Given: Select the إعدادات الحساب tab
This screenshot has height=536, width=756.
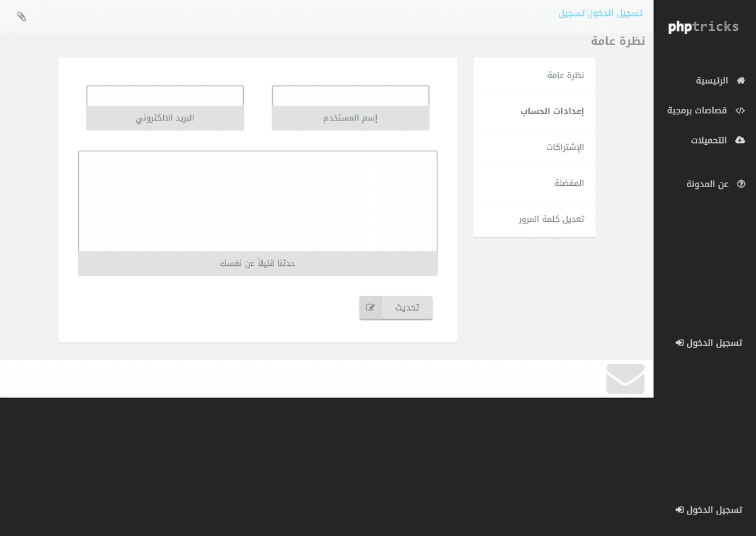Looking at the screenshot, I should click(x=534, y=111).
